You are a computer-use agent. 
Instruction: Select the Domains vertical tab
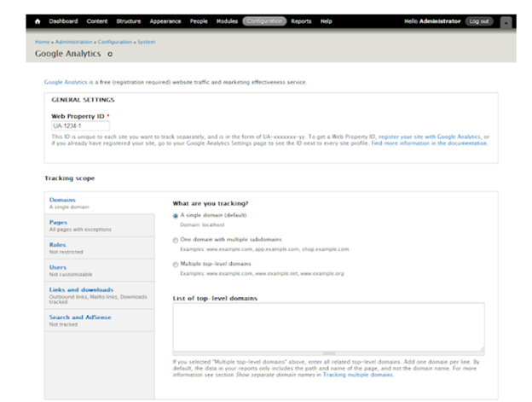tap(100, 203)
